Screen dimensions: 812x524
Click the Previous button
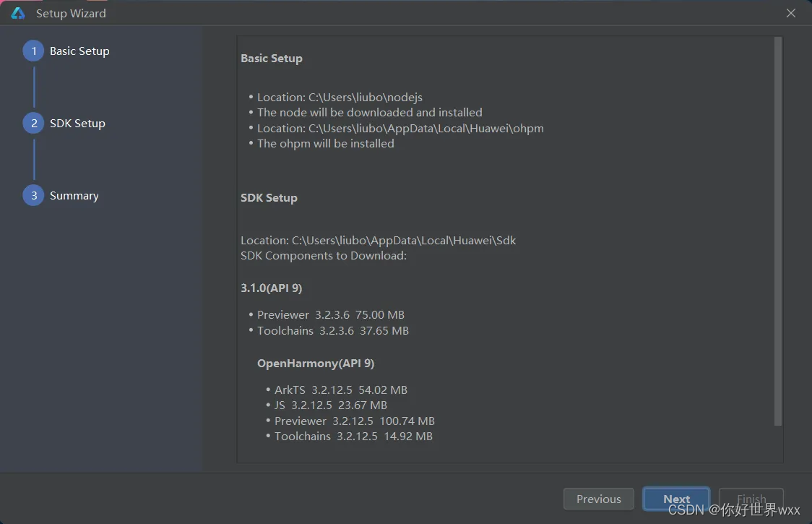[599, 499]
